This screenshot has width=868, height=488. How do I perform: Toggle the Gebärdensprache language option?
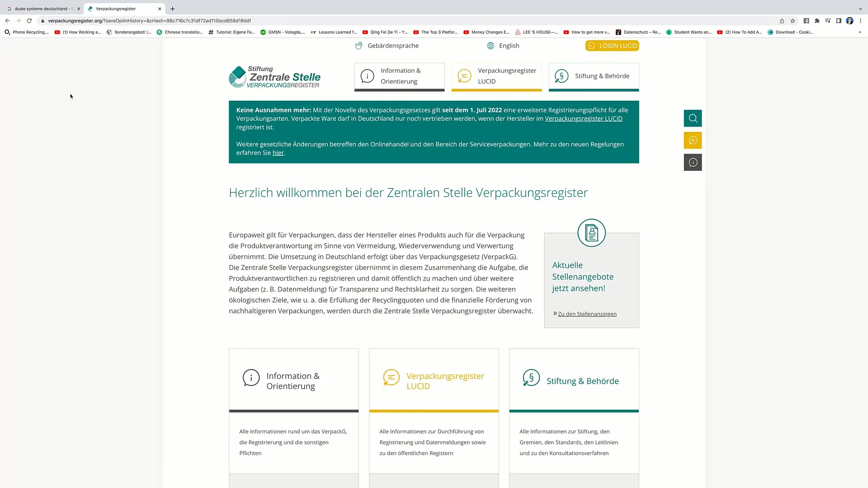pos(387,45)
